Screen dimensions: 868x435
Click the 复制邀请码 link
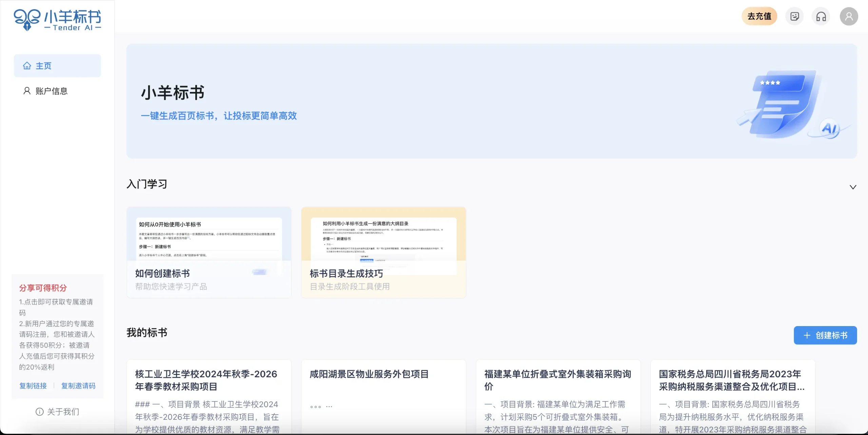pos(78,386)
